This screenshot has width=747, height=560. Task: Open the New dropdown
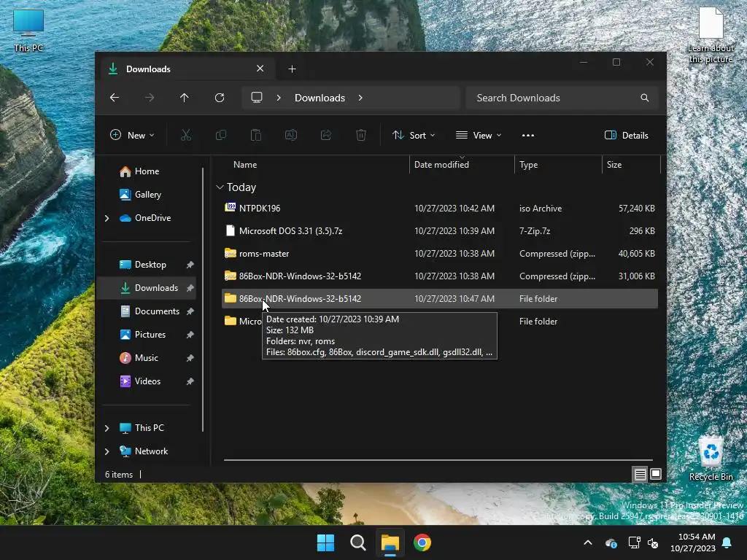(x=133, y=135)
